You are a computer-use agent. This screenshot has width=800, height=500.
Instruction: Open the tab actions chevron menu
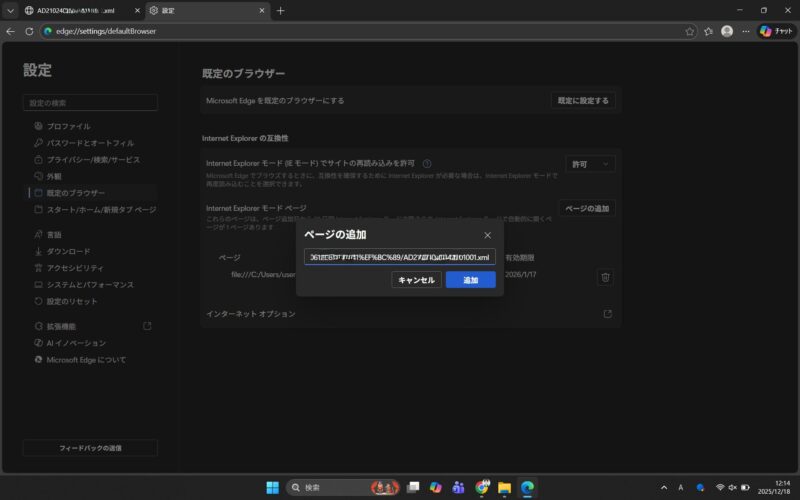(10, 10)
